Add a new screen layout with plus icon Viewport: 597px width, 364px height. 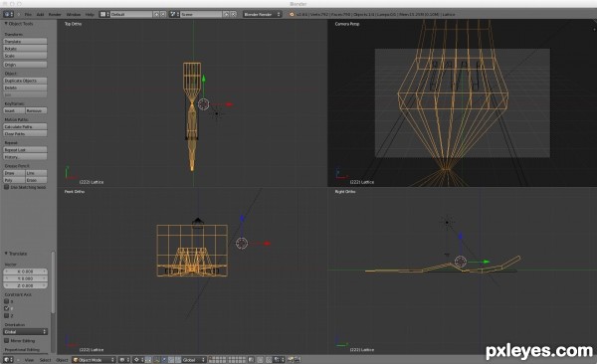tap(156, 14)
